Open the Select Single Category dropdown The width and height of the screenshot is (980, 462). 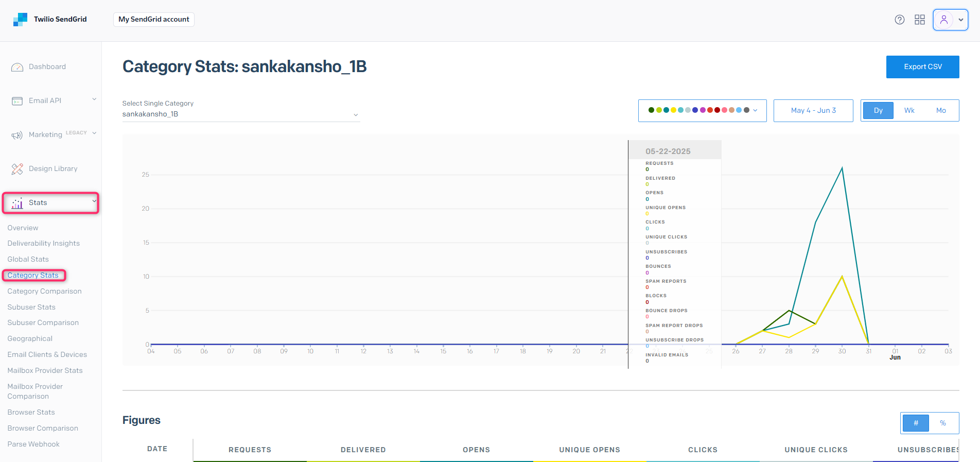(x=240, y=114)
